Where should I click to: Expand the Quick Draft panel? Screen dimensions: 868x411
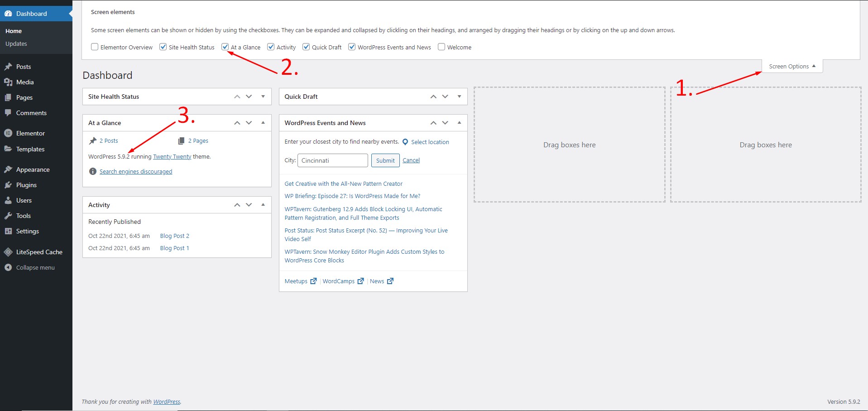pos(459,97)
